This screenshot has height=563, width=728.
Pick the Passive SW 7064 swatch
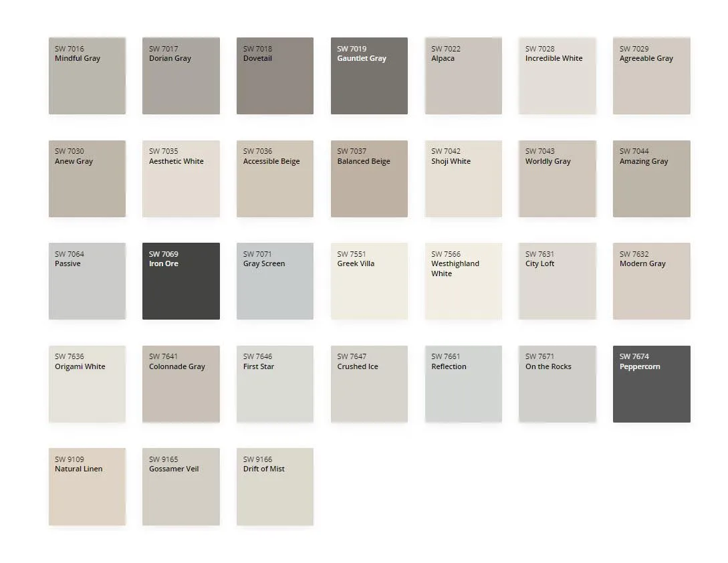(88, 281)
